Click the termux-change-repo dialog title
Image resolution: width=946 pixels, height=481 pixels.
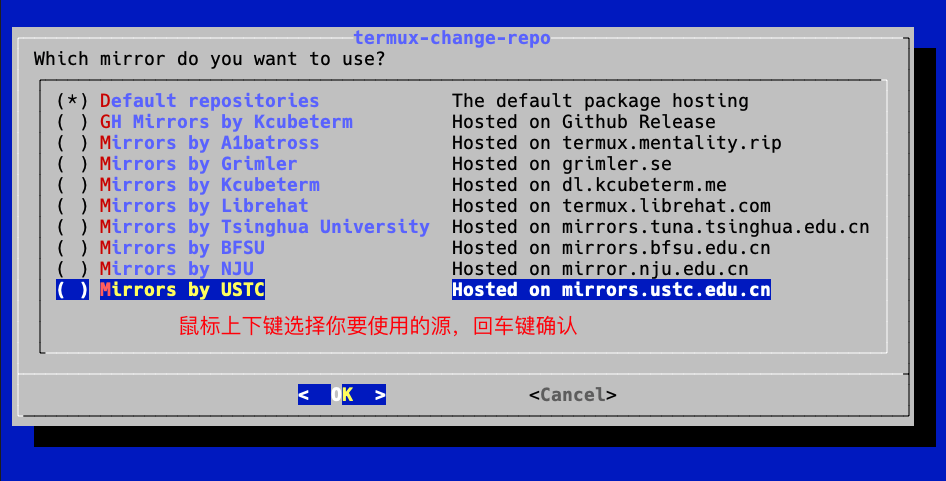[x=452, y=38]
